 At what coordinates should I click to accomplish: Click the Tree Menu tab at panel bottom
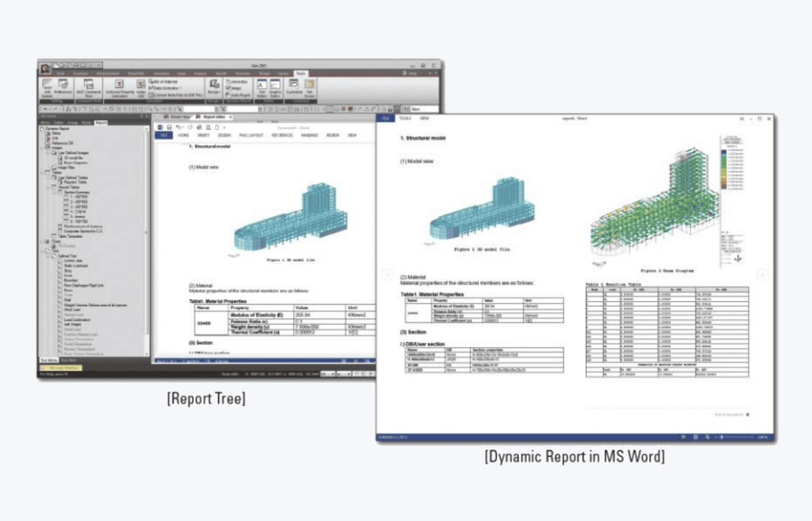pos(49,360)
